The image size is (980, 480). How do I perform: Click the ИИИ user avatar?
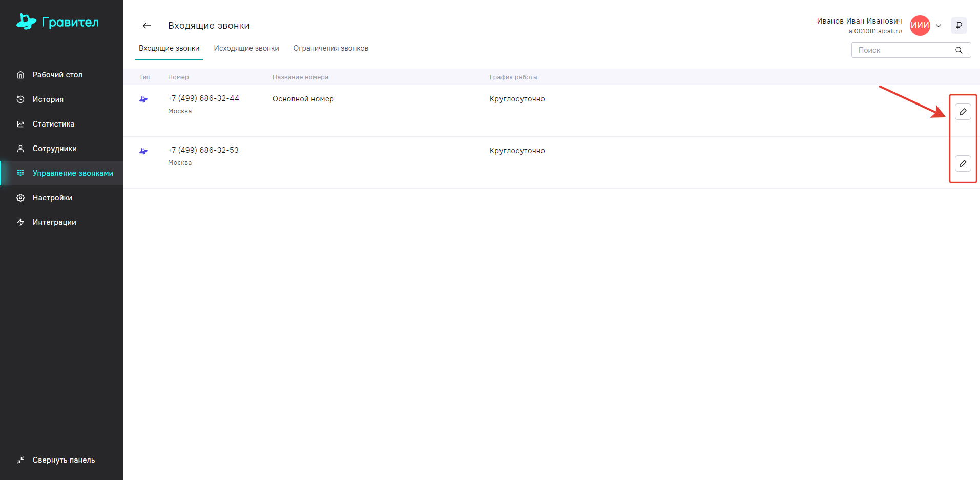tap(920, 26)
